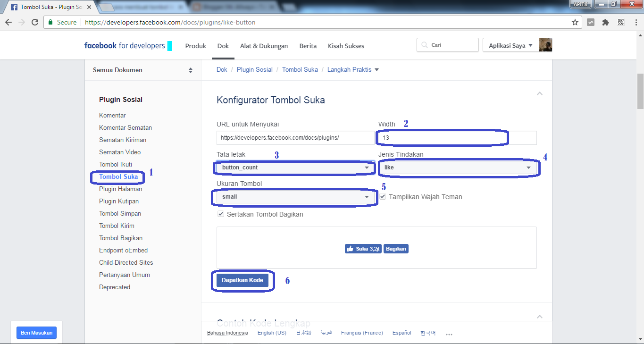Viewport: 644px width, 344px height.
Task: Open the puzzle-piece extension icon
Action: click(606, 22)
